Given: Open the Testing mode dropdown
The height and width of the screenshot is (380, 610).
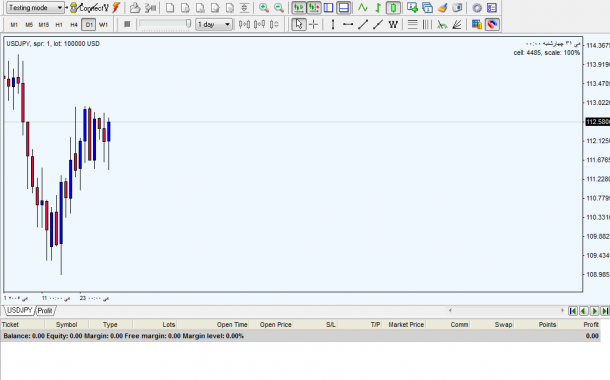Looking at the screenshot, I should pos(35,8).
